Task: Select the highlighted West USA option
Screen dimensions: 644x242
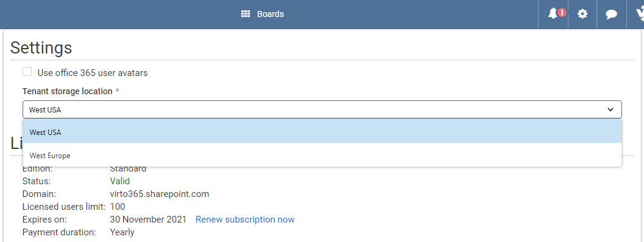Action: (322, 132)
